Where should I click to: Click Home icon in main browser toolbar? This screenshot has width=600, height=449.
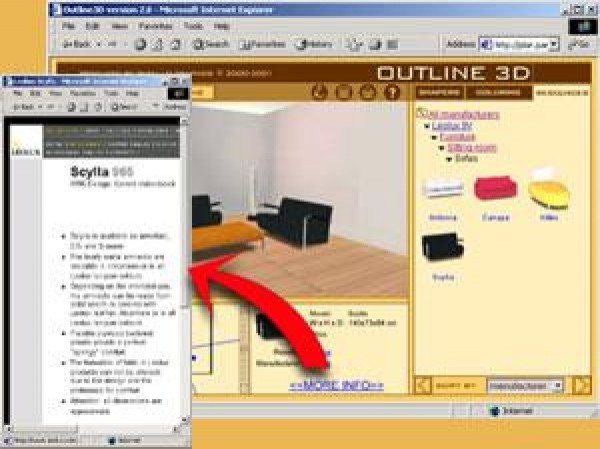click(176, 44)
